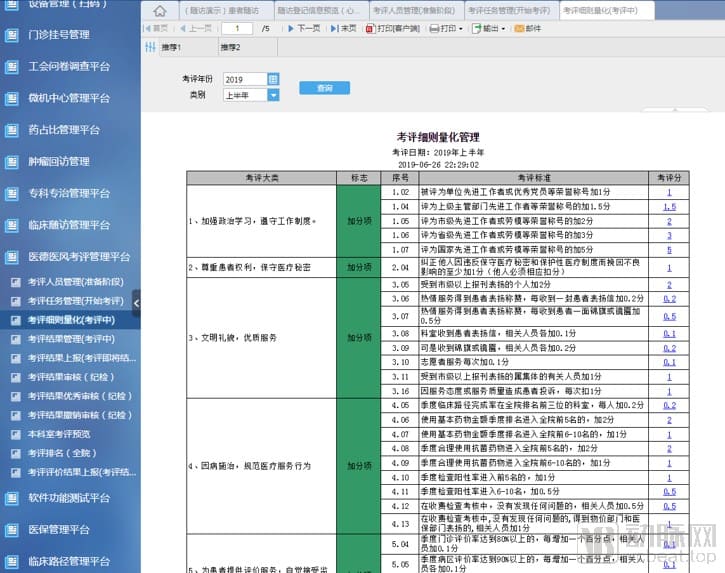Open 临床路径管理平台 icon

click(x=12, y=561)
